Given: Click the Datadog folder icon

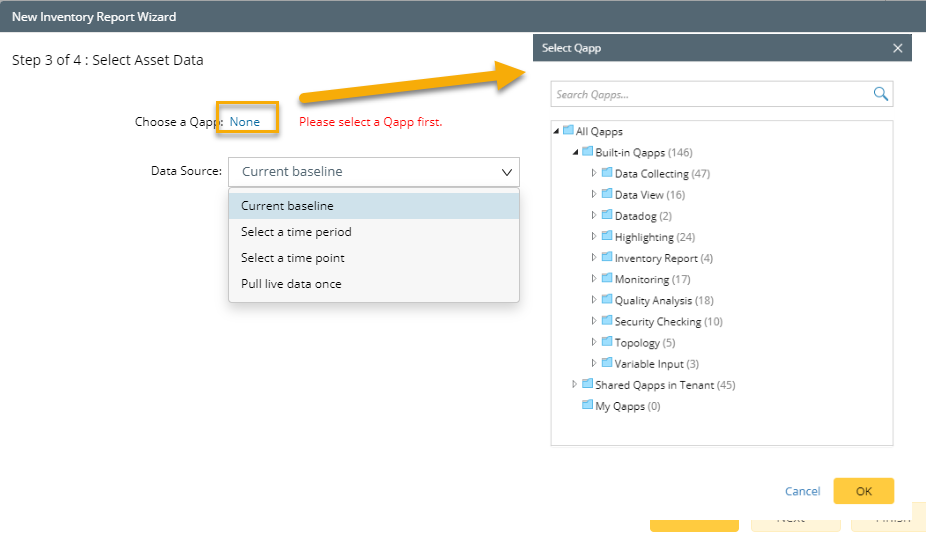Looking at the screenshot, I should [x=606, y=215].
